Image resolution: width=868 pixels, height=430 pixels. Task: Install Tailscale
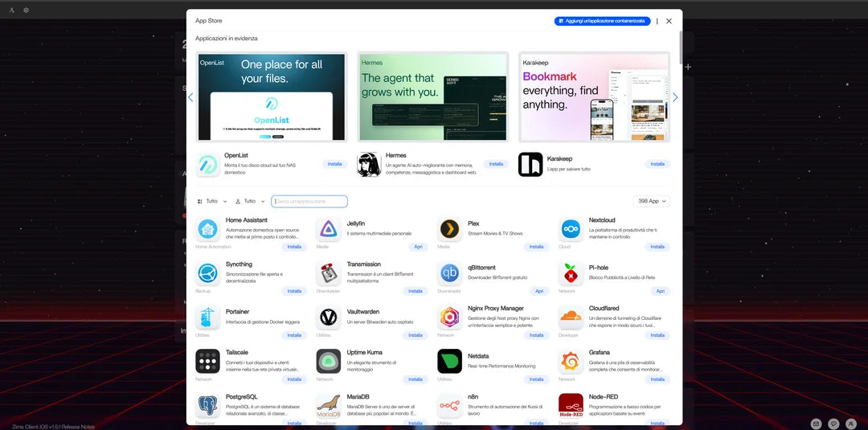(294, 379)
